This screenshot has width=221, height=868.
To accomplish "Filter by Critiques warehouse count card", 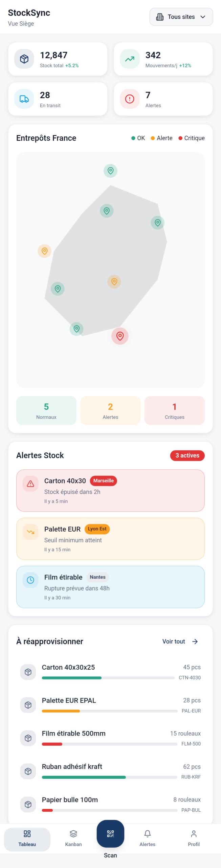I will coord(174,410).
